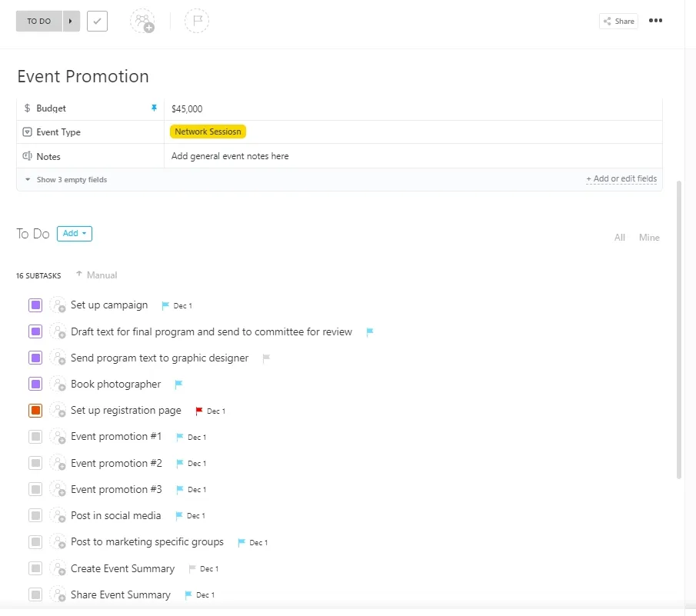Click the Notes field text

pyautogui.click(x=230, y=156)
